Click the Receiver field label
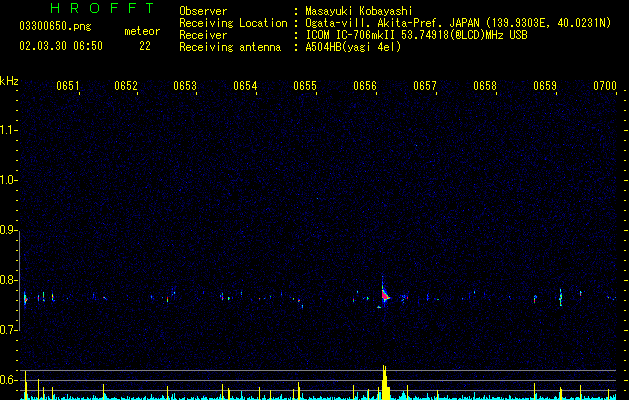The width and height of the screenshot is (629, 400). [203, 35]
